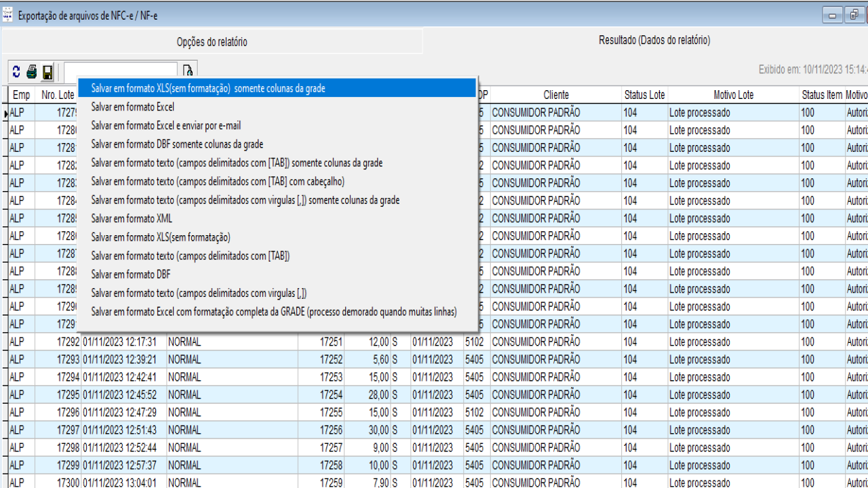The width and height of the screenshot is (868, 488).
Task: Choose Salvar em formato Excel
Action: pyautogui.click(x=133, y=107)
